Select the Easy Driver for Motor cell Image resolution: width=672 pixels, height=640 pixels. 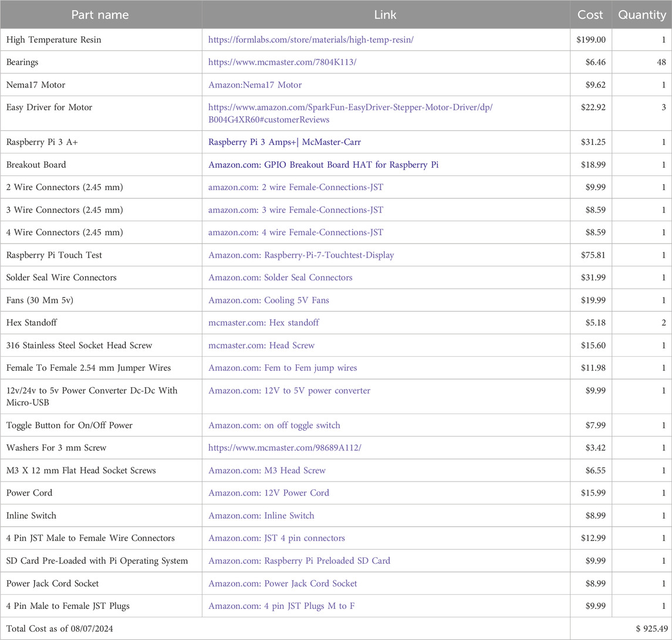[49, 107]
